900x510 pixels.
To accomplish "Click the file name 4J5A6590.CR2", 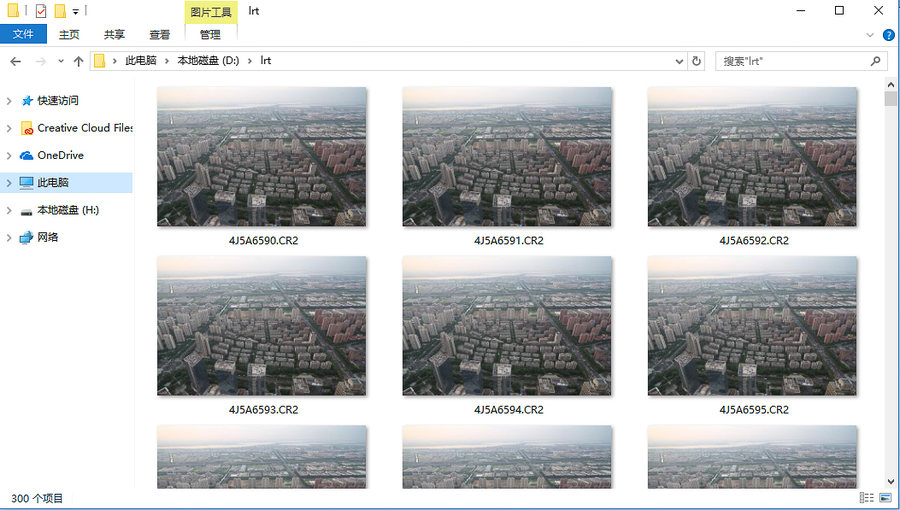I will [263, 240].
